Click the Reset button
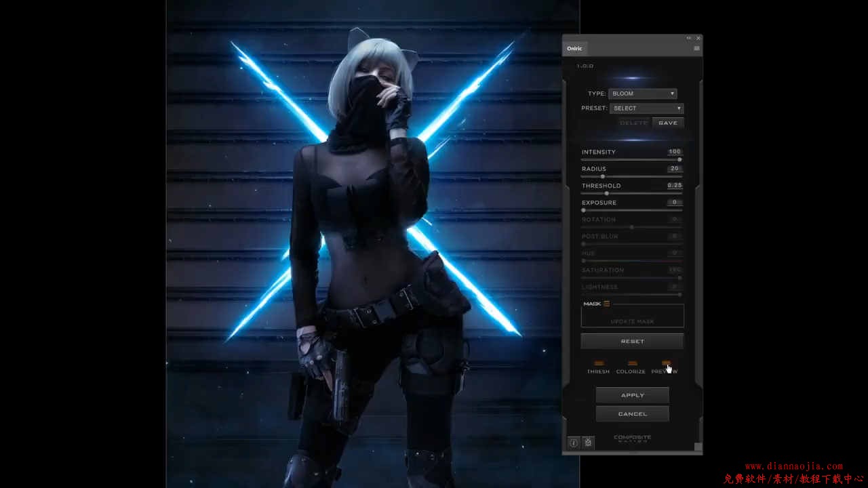The image size is (868, 488). pos(632,342)
